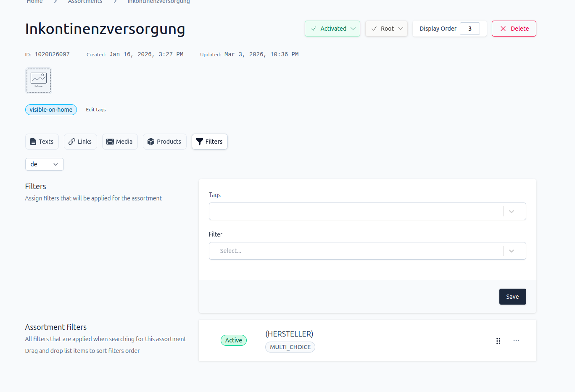Open the Texts tab

click(x=42, y=142)
